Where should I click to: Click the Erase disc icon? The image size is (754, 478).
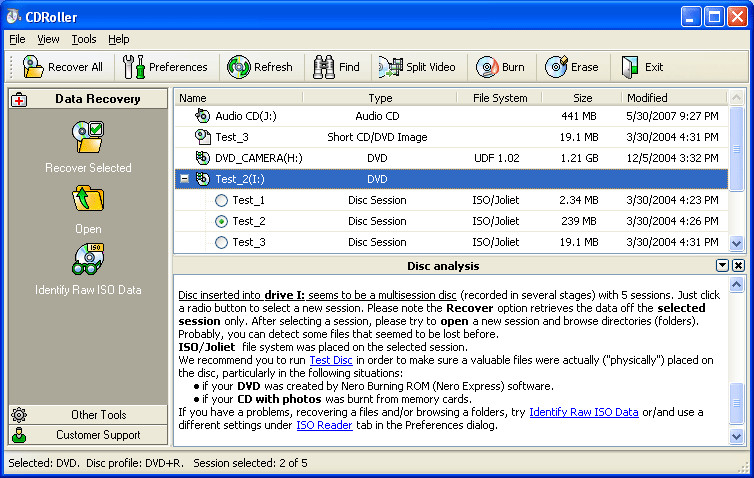(556, 66)
